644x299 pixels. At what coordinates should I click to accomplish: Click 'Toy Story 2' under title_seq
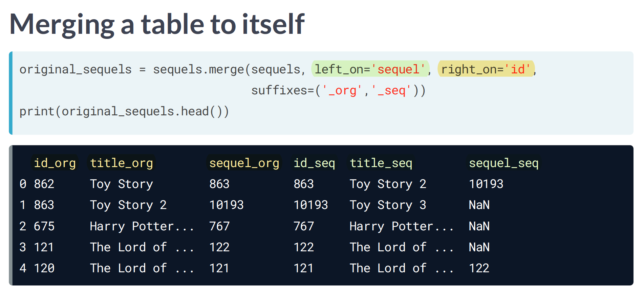388,184
